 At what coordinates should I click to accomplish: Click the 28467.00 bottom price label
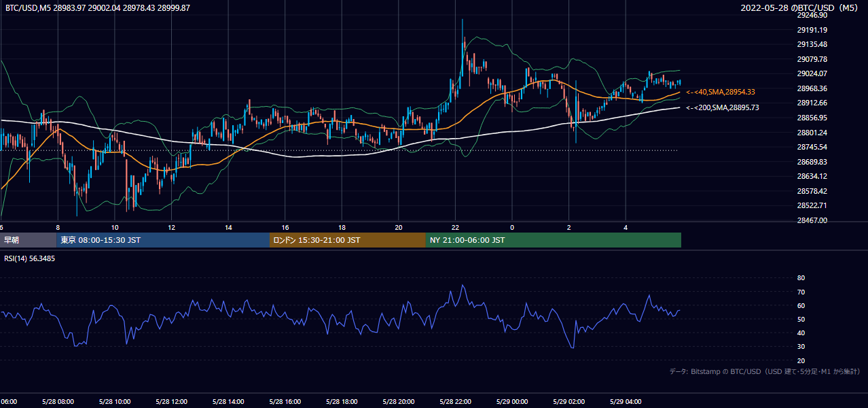812,220
